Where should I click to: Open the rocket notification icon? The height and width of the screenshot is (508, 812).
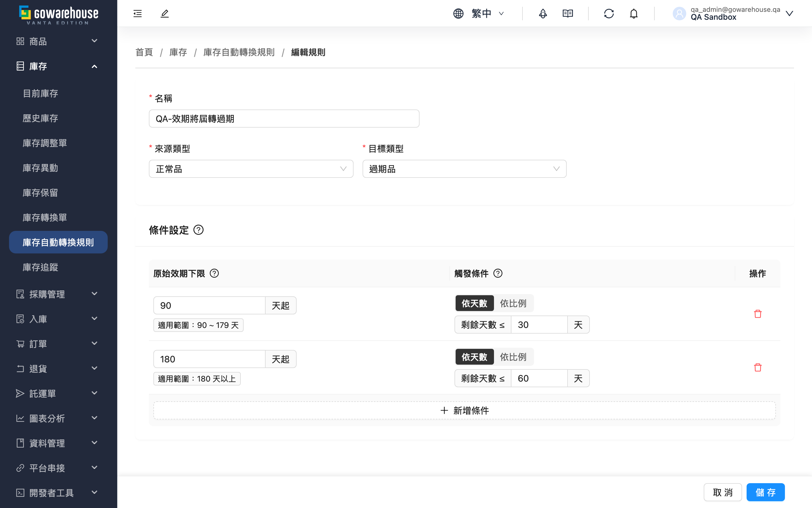(x=543, y=14)
